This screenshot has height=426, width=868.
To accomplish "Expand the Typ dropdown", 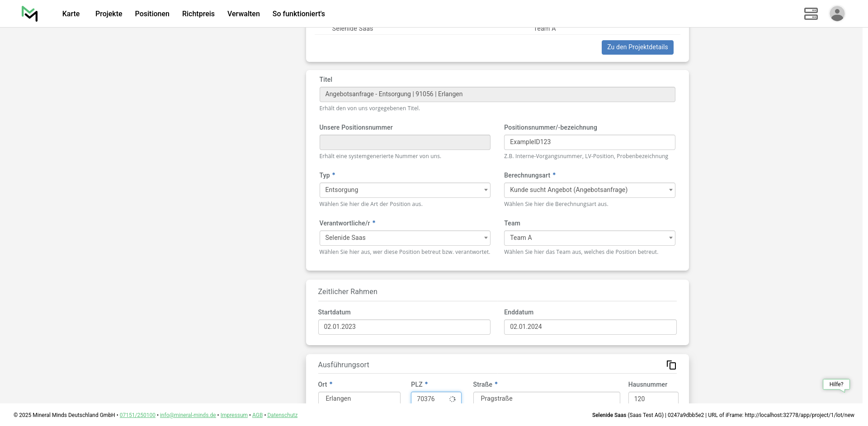I will coord(405,190).
